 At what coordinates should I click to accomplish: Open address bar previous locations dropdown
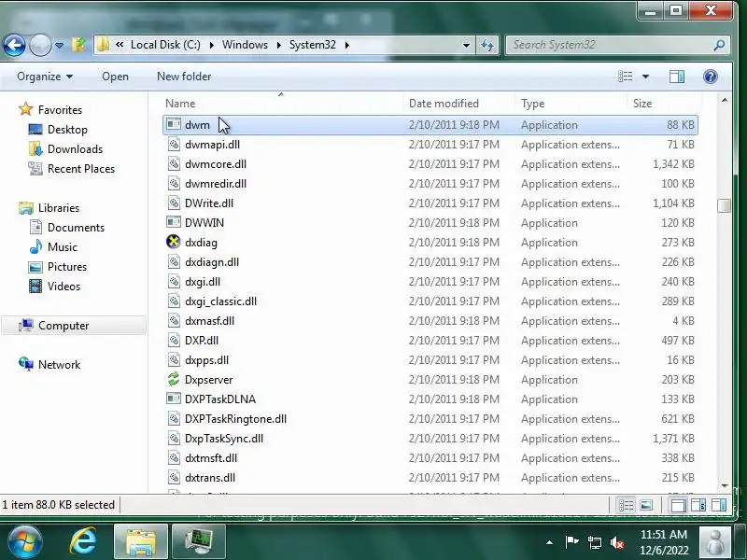(x=466, y=45)
